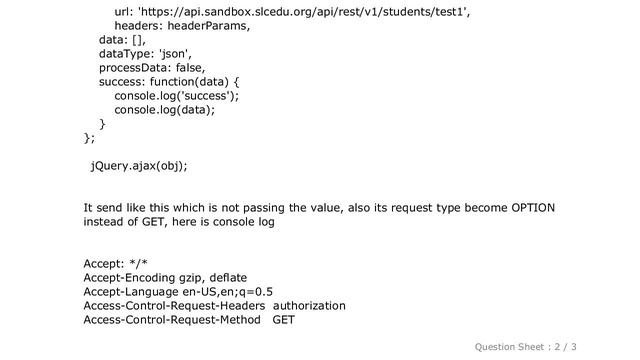
Task: Click the 'Question Sheet : 2 / 3' page indicator
Action: coord(525,347)
